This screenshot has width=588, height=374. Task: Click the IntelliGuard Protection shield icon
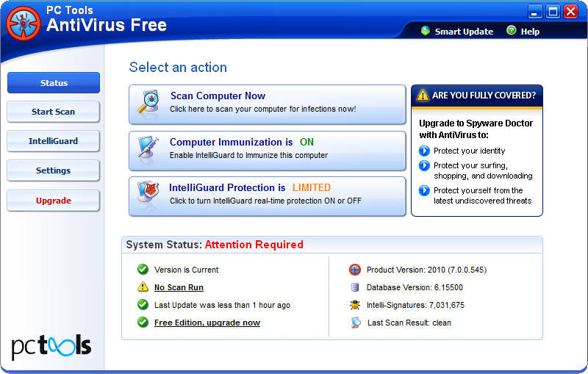[148, 192]
